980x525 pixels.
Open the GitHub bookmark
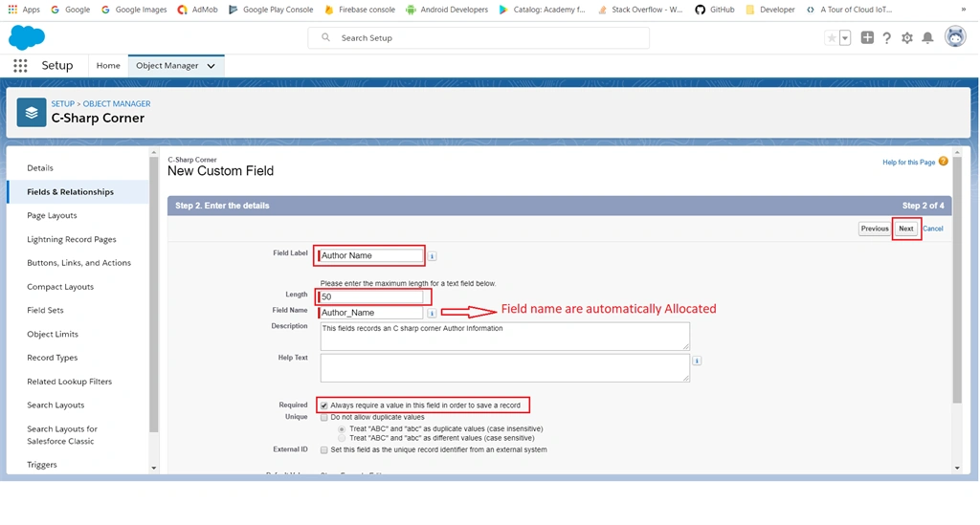coord(715,10)
